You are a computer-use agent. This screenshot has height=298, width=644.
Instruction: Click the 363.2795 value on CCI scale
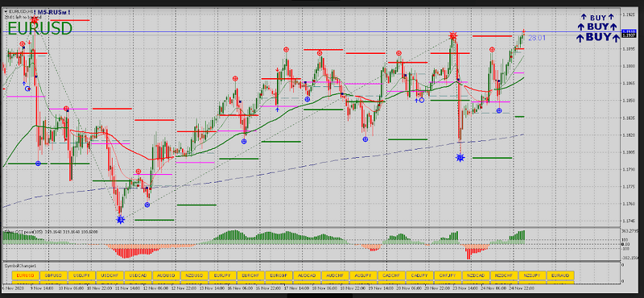pos(630,230)
